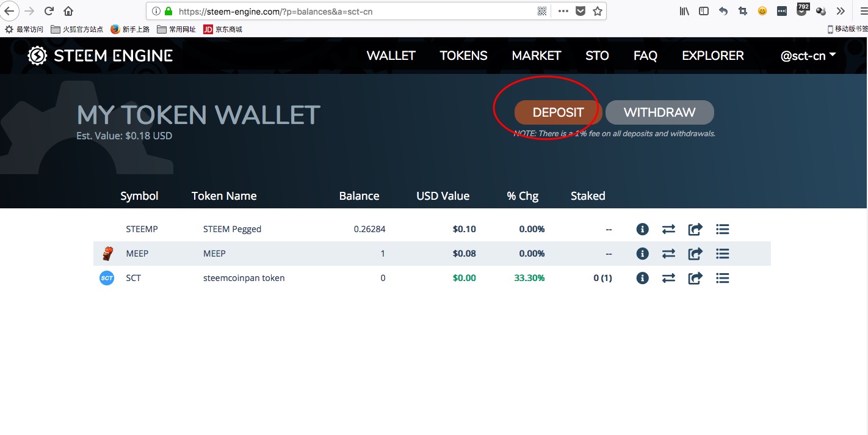
Task: Open the 常用网址 bookmarks folder
Action: click(x=176, y=29)
